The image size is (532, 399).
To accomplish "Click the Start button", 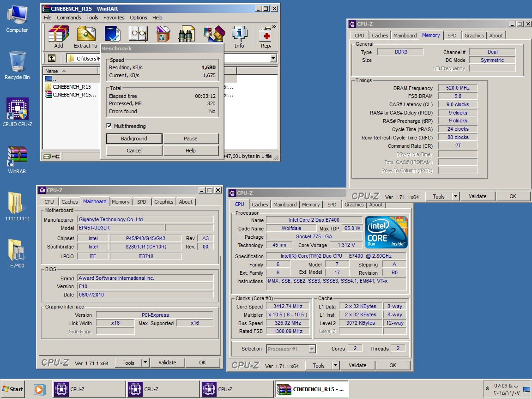I will (13, 389).
